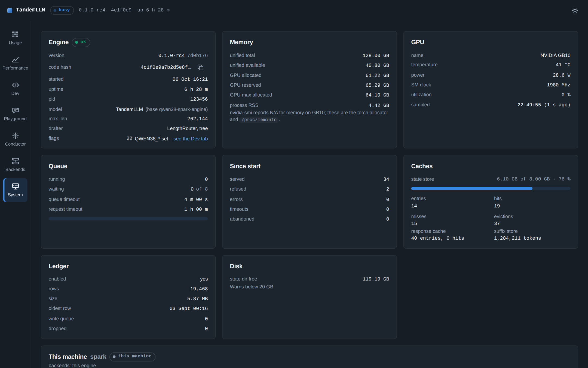Click the Ledger rows value 19,468
The width and height of the screenshot is (588, 368).
199,289
